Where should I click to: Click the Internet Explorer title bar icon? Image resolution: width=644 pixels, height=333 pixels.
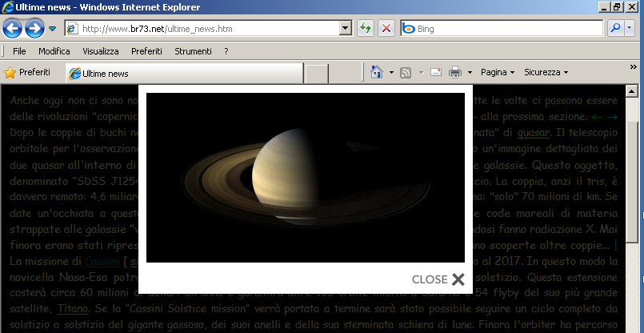pyautogui.click(x=7, y=7)
